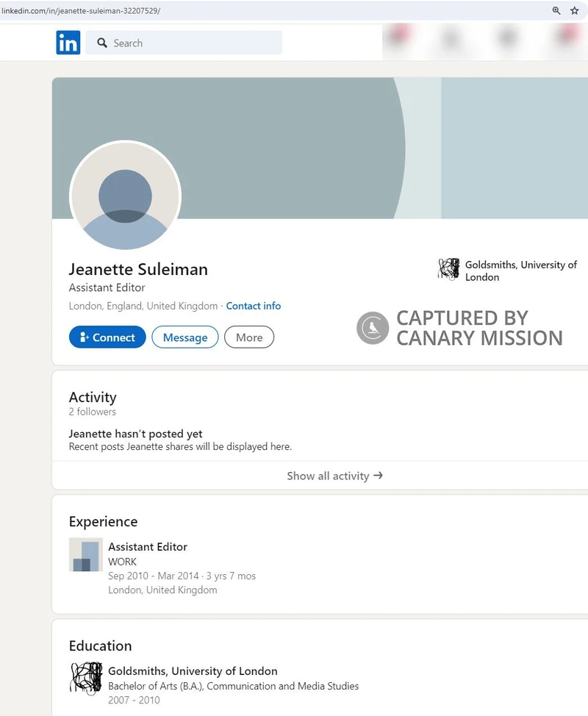Open the Contact info link

[x=254, y=306]
